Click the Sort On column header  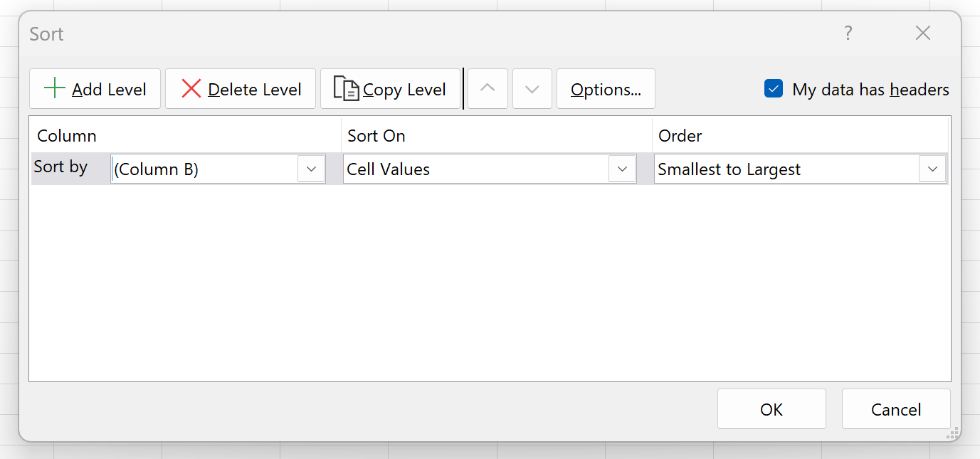click(x=376, y=135)
